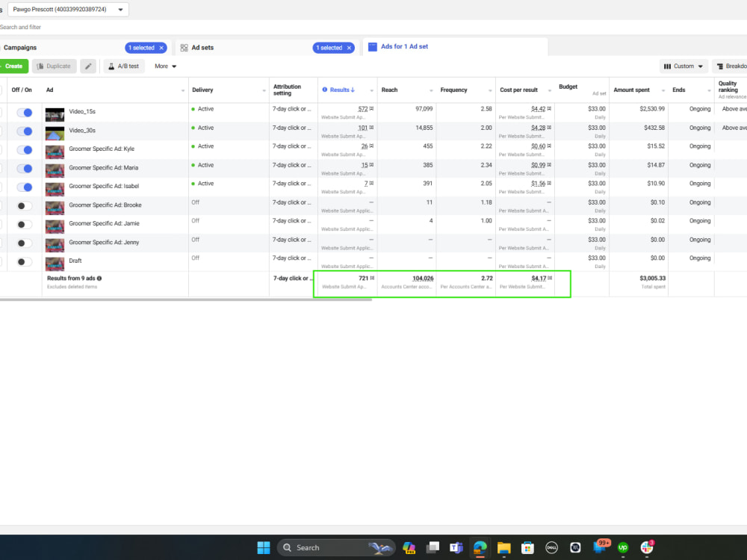Click the 572 results value for Video_15s
The height and width of the screenshot is (560, 747).
click(x=363, y=109)
